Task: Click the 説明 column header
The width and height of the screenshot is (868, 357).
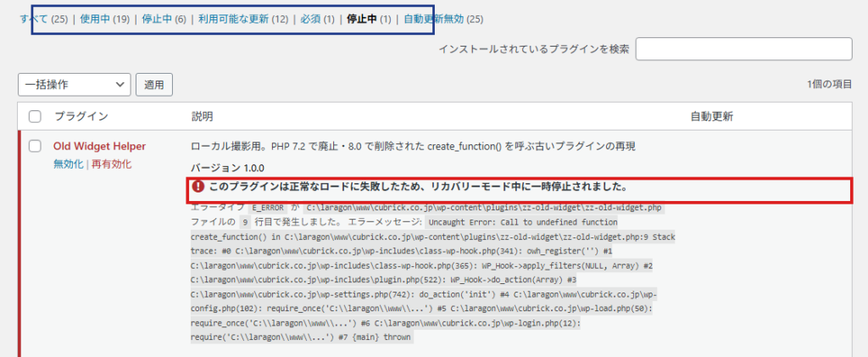Action: 202,117
